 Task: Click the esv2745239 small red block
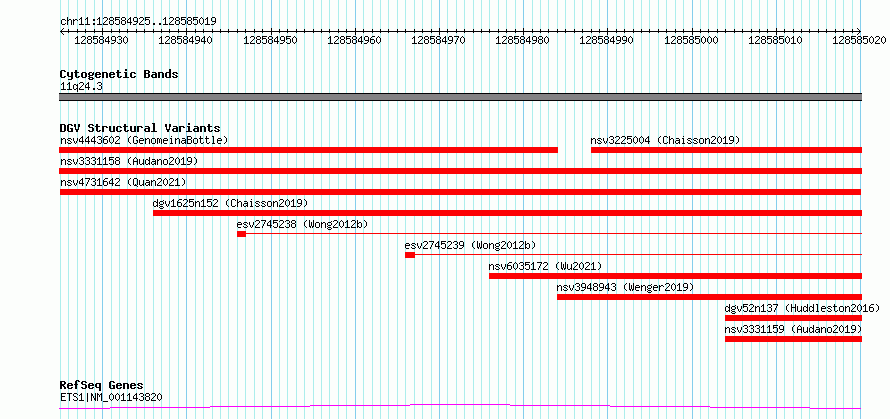(410, 255)
